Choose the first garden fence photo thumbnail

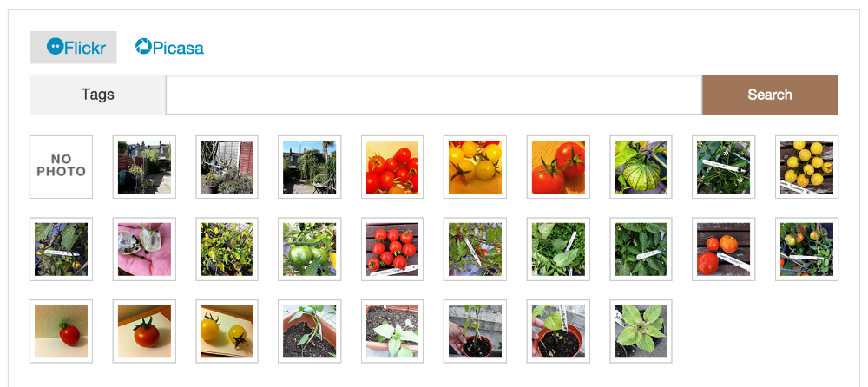click(x=144, y=167)
